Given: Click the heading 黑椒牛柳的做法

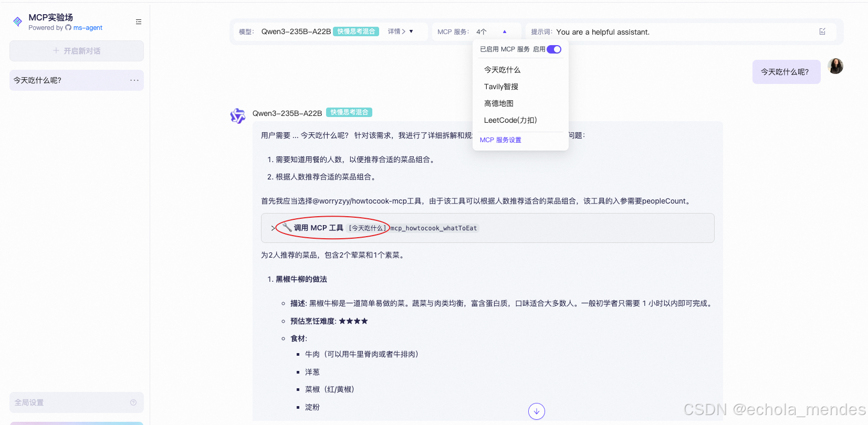Looking at the screenshot, I should pyautogui.click(x=301, y=279).
